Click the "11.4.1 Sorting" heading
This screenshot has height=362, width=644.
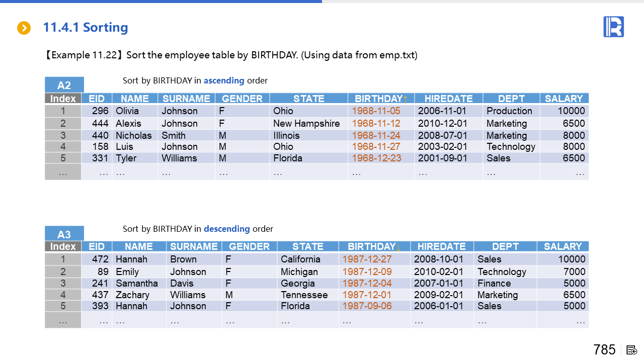tap(86, 28)
